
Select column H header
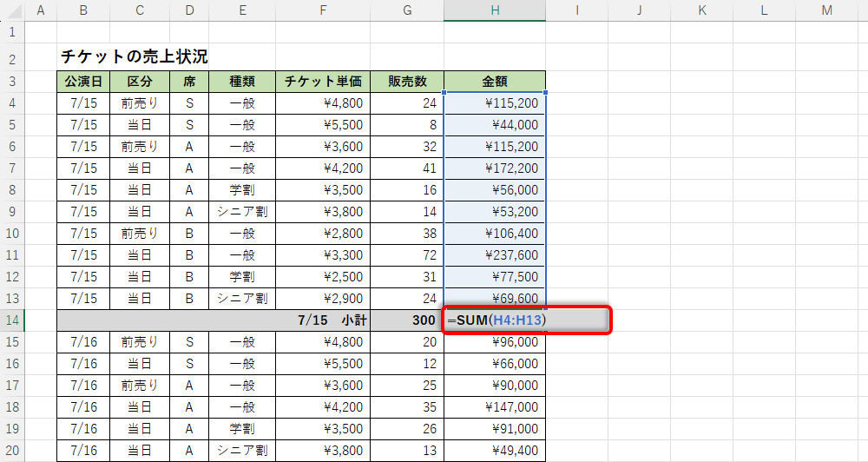495,10
